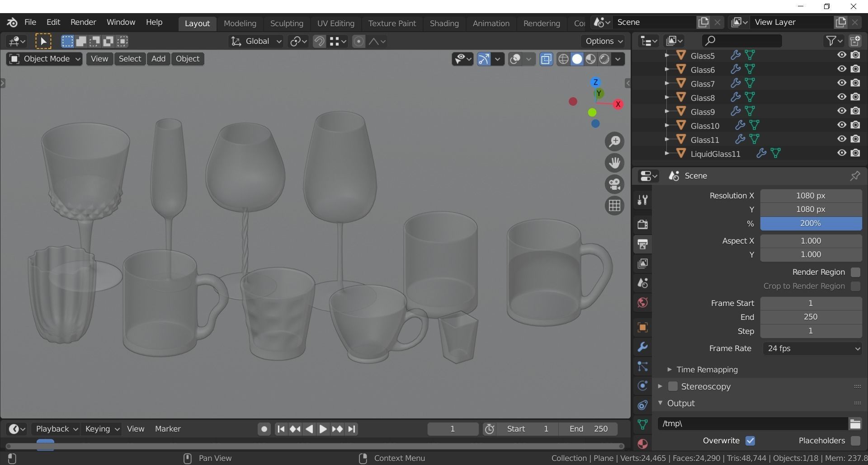This screenshot has height=465, width=868.
Task: Open the Physics properties tab
Action: [642, 386]
